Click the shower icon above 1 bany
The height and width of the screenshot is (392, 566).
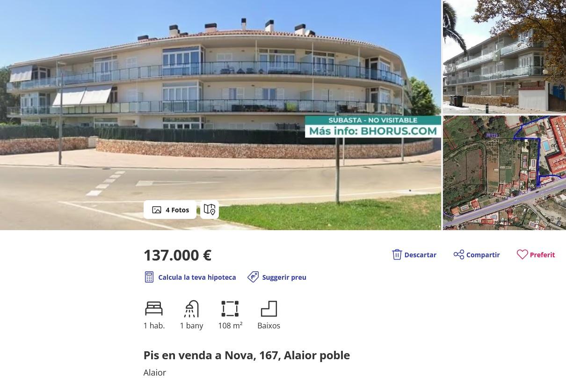[191, 309]
